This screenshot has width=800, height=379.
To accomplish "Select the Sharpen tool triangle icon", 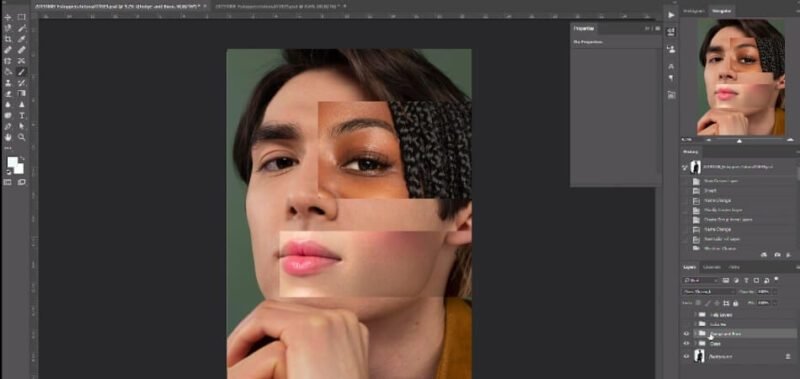I will click(x=21, y=104).
